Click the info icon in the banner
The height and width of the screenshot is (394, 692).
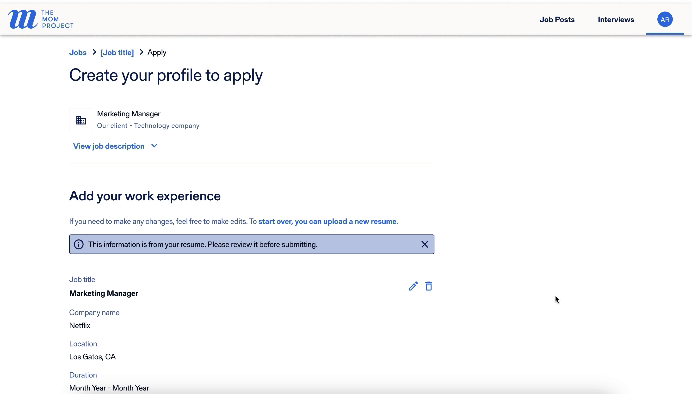click(x=79, y=244)
